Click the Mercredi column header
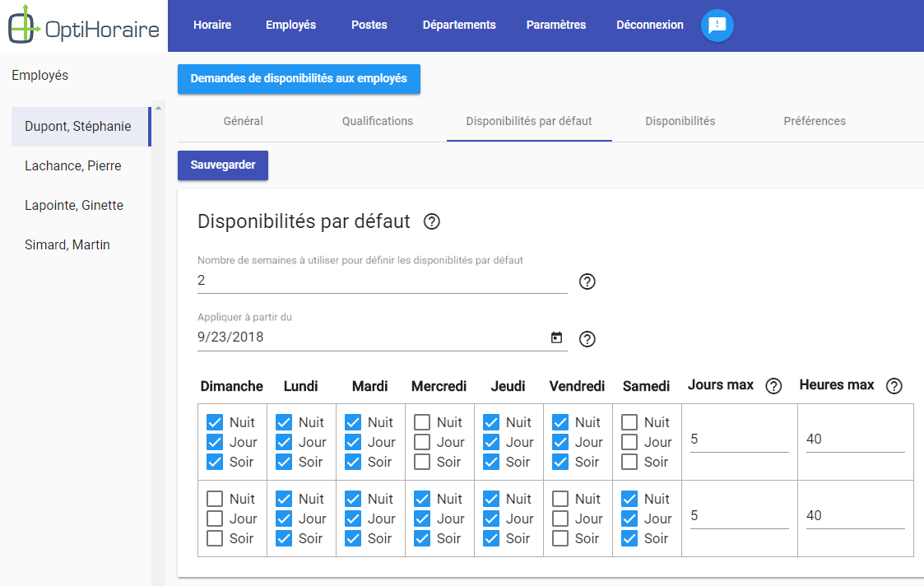The height and width of the screenshot is (586, 924). click(x=439, y=386)
